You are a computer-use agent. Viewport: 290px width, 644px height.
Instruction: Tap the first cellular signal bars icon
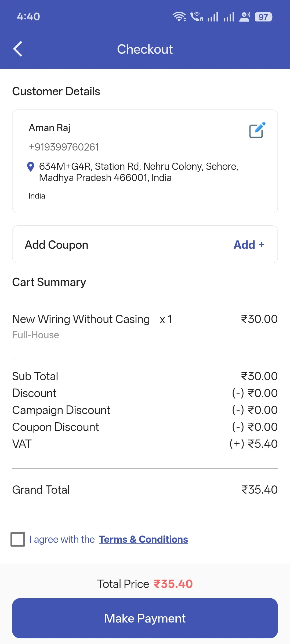pos(213,17)
